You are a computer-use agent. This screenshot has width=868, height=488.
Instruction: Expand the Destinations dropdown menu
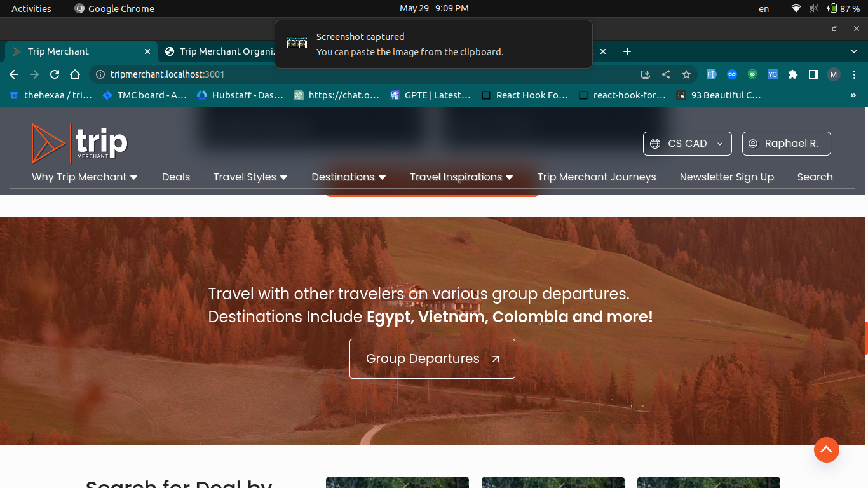(x=349, y=177)
